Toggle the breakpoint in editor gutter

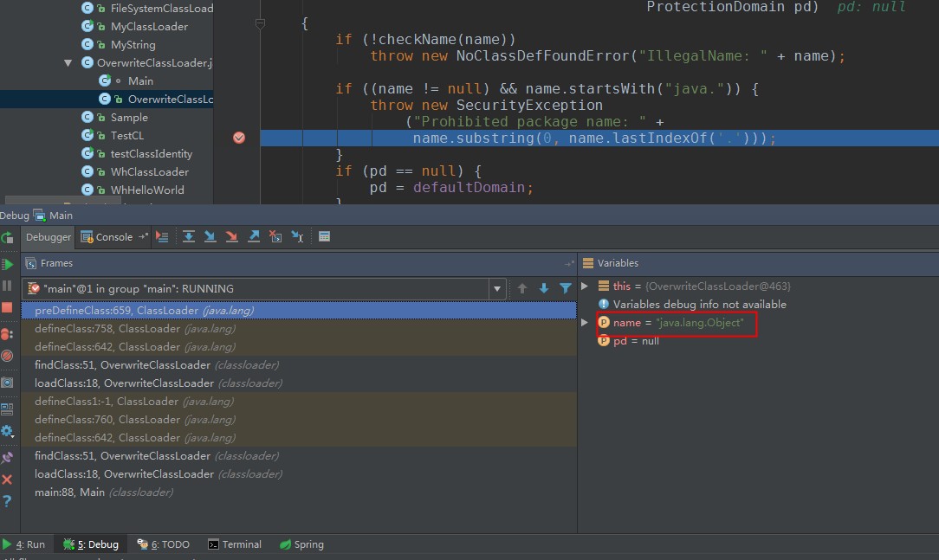tap(239, 138)
